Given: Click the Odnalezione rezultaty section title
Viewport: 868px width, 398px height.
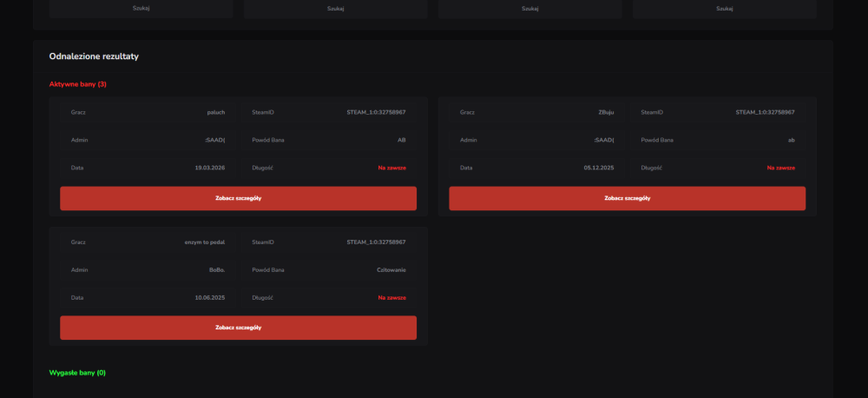Looking at the screenshot, I should coord(94,56).
